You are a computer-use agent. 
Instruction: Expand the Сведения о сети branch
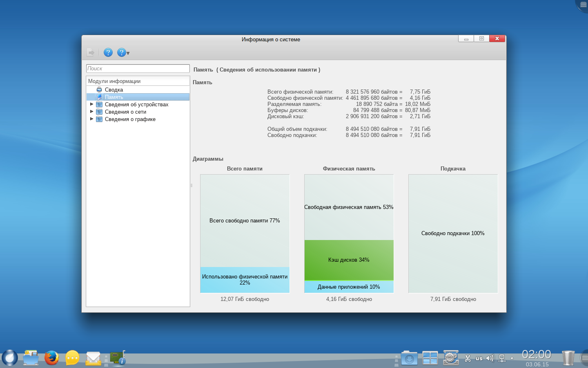click(91, 112)
